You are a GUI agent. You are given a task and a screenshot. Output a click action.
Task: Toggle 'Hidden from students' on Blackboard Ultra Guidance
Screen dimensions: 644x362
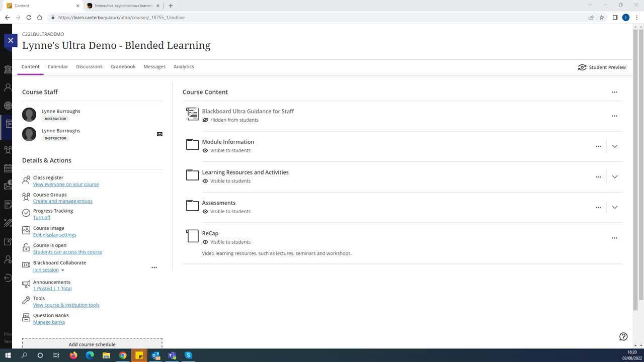pos(231,120)
